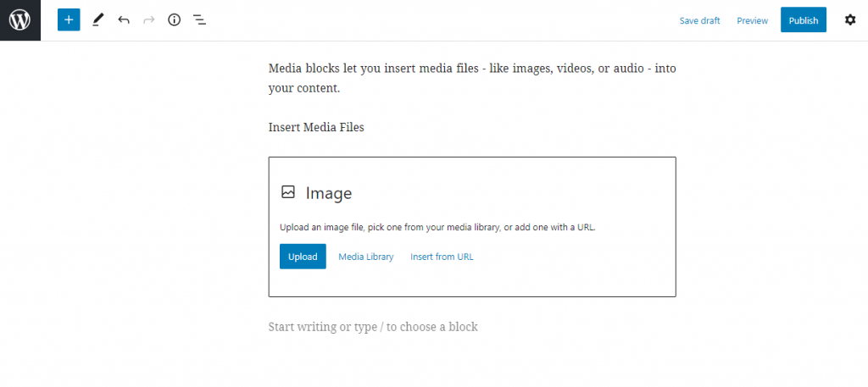Preview the post
Image resolution: width=868 pixels, height=387 pixels.
pyautogui.click(x=753, y=20)
